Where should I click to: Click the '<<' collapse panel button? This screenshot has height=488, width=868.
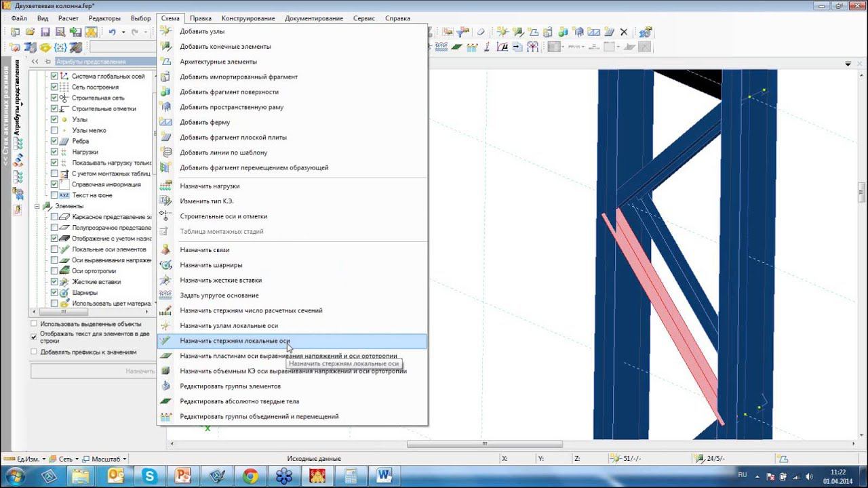coord(35,62)
